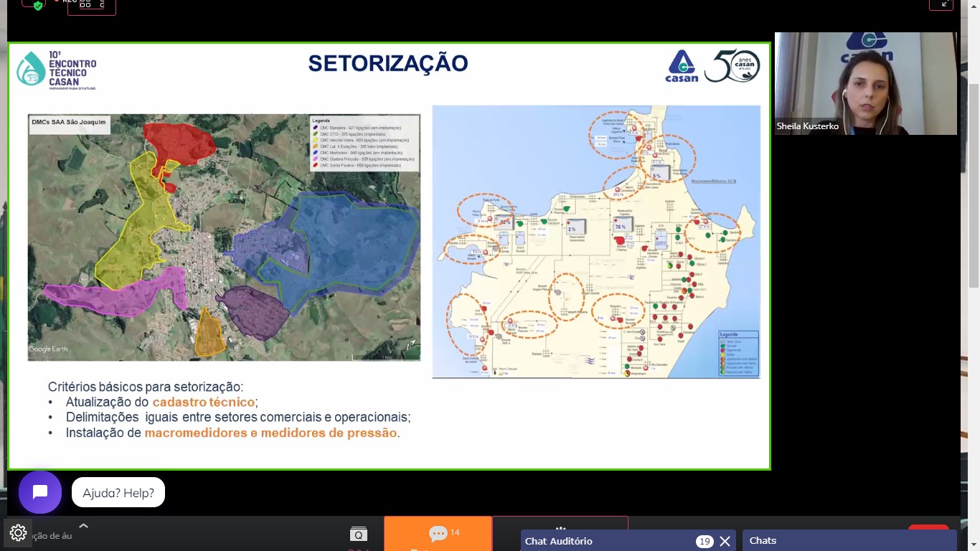Screen dimensions: 980x551
Task: Click the red button at bottom right
Action: (928, 528)
